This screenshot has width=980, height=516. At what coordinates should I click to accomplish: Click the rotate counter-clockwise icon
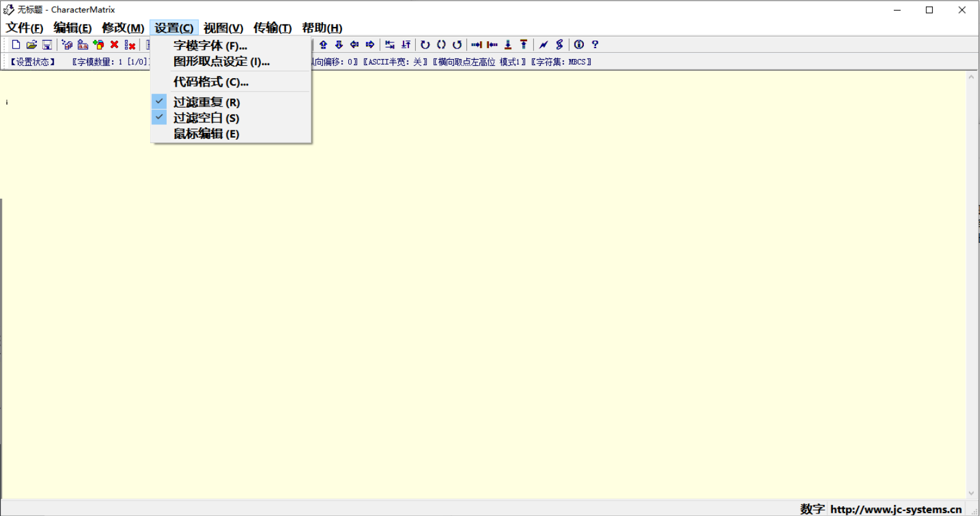(456, 44)
